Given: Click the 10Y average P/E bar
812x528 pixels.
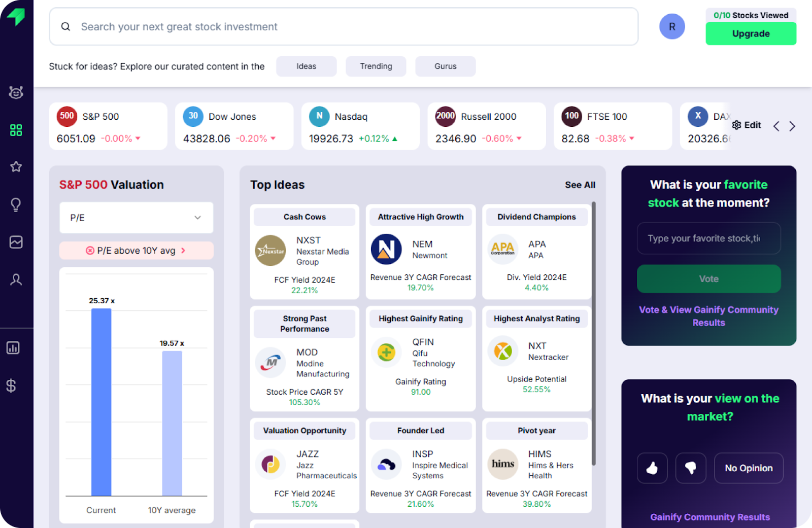Looking at the screenshot, I should coord(172,423).
